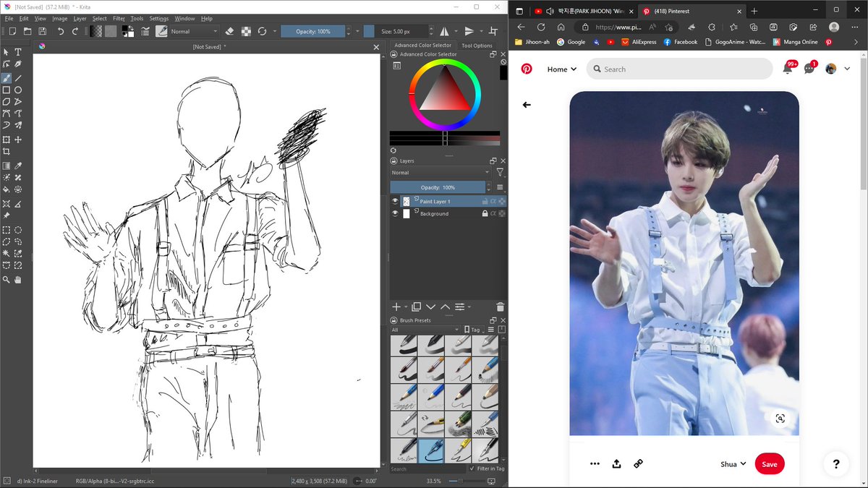Viewport: 868px width, 488px height.
Task: Select the Fill bucket tool
Action: point(7,189)
